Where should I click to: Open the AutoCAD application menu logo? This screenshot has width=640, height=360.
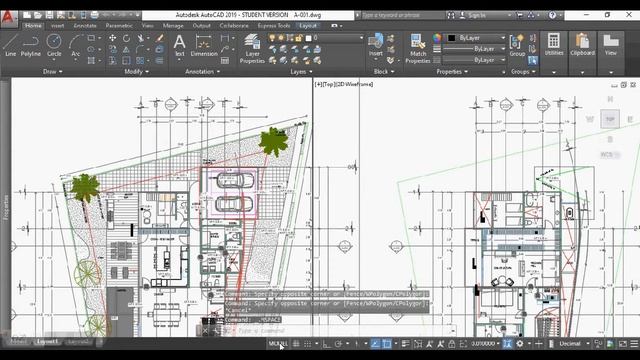(9, 18)
